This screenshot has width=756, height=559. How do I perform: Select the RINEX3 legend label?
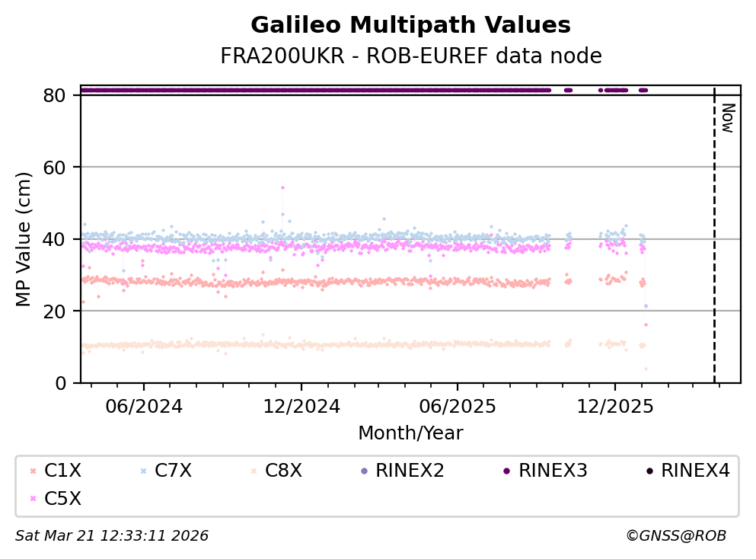(x=553, y=471)
